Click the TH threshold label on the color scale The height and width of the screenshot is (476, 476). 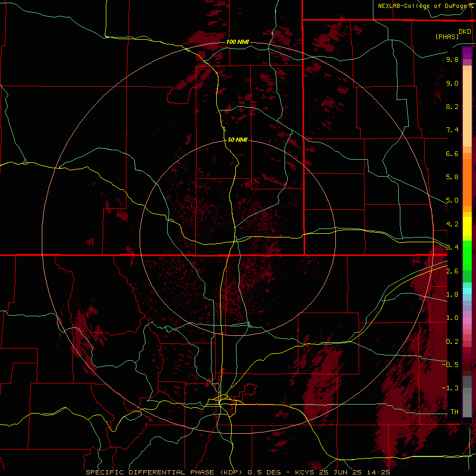point(454,412)
